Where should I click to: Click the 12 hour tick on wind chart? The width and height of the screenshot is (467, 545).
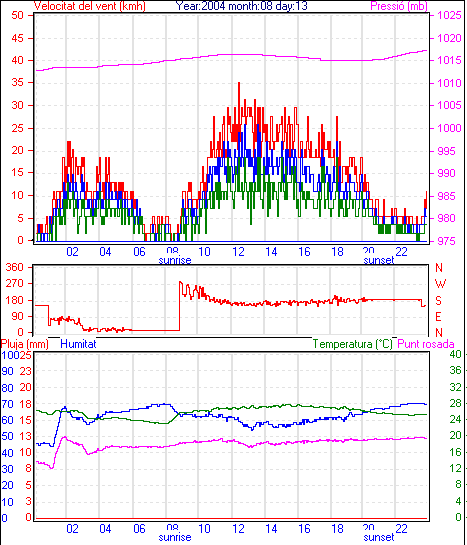[x=238, y=251]
